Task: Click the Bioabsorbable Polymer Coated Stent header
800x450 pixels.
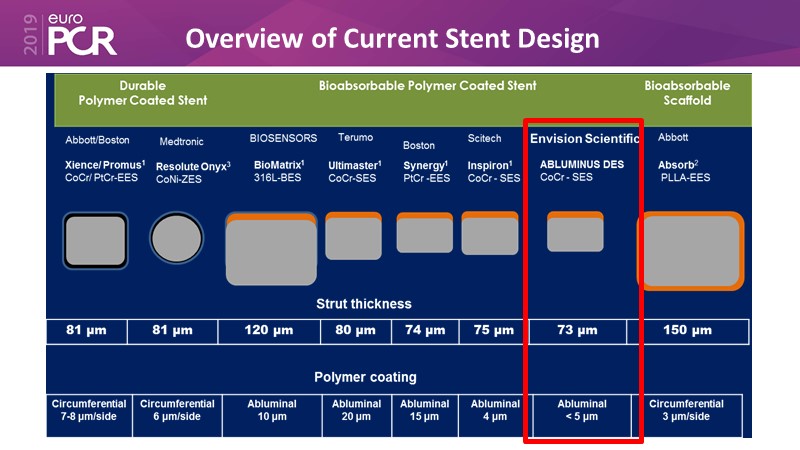Action: (x=427, y=86)
